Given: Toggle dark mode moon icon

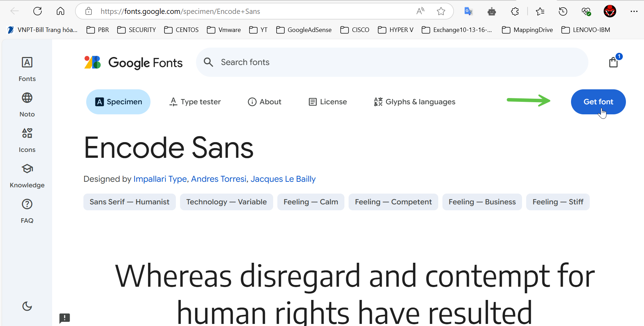Looking at the screenshot, I should 27,306.
